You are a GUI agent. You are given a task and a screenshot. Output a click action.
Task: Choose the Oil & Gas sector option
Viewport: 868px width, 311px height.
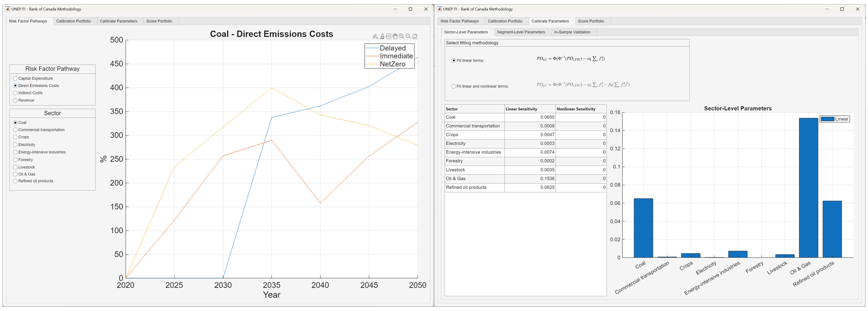16,174
